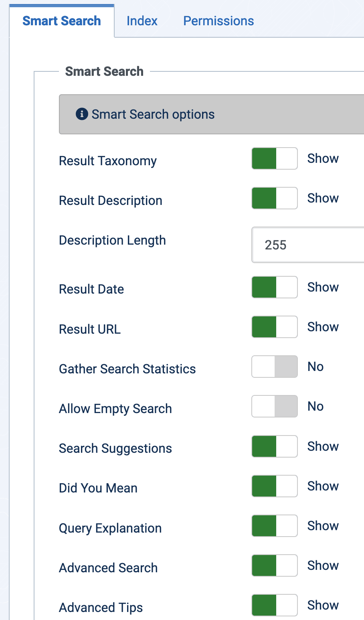Turn off the Result Description switch
The height and width of the screenshot is (620, 364).
tap(275, 198)
